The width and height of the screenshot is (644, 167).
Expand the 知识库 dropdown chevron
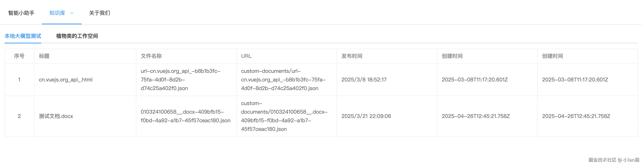click(x=72, y=13)
